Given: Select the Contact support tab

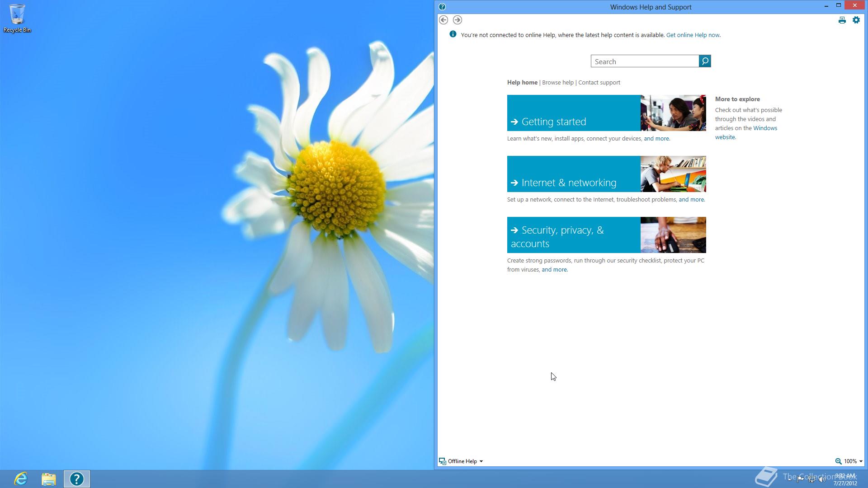Looking at the screenshot, I should point(599,82).
